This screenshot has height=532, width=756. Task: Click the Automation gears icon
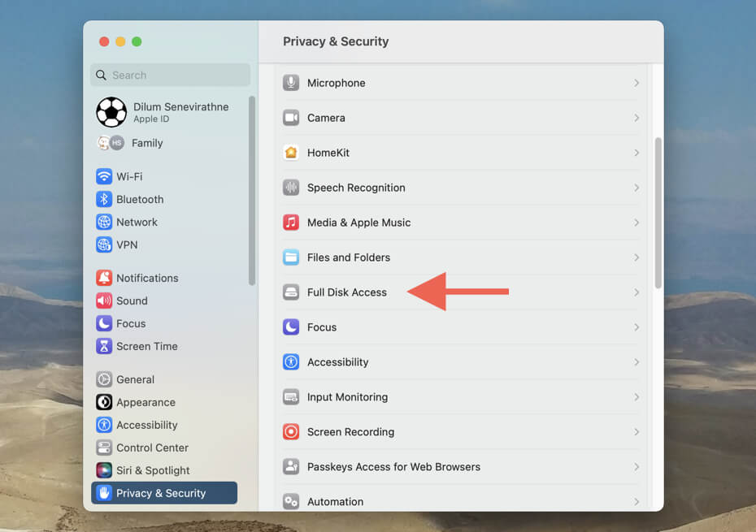(291, 502)
